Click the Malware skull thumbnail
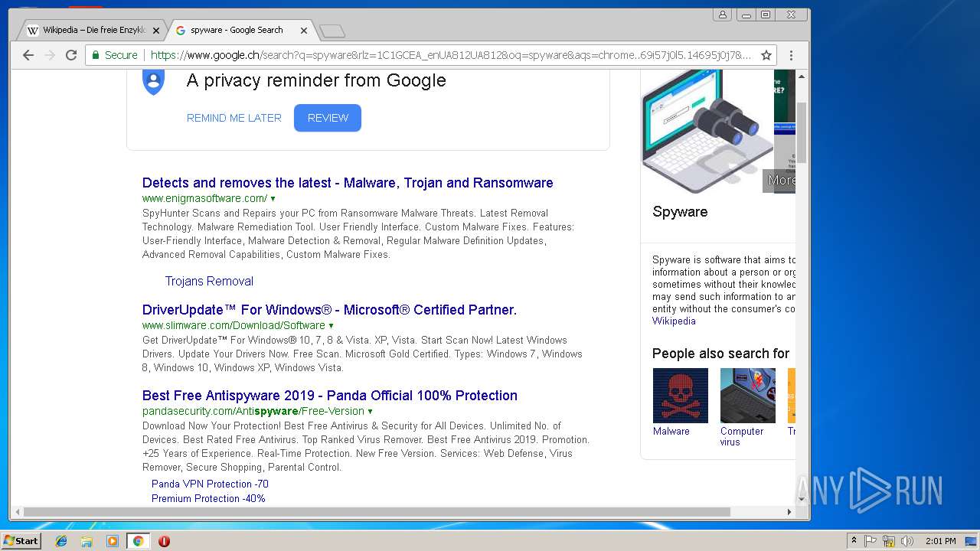Image resolution: width=980 pixels, height=551 pixels. click(681, 396)
